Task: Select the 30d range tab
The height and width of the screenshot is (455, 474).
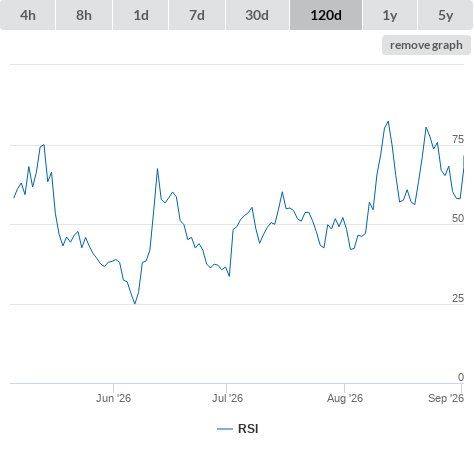Action: [x=257, y=15]
